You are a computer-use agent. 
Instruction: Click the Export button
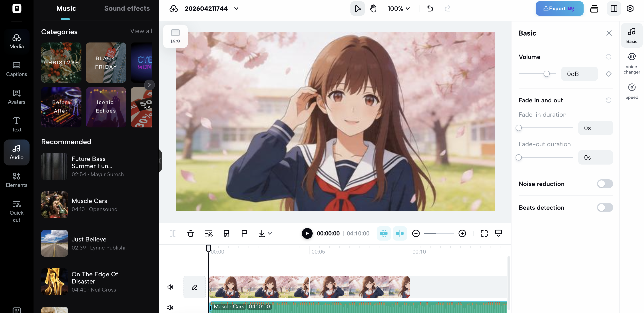(x=559, y=8)
